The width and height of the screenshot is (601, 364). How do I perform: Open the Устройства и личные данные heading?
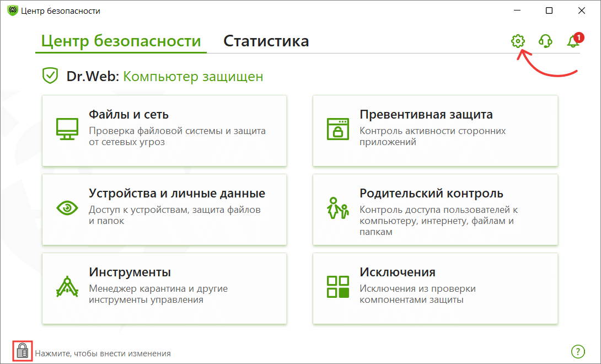176,194
